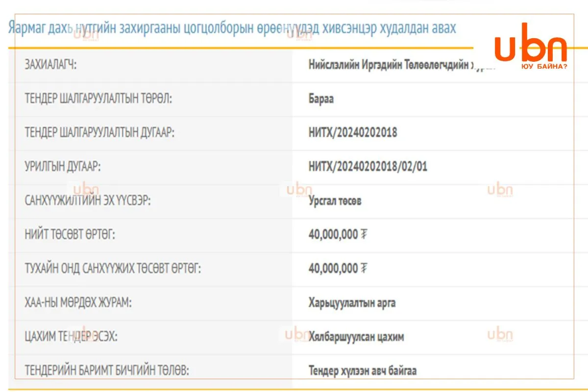
Task: Click the tugrik icon beside yearly budget
Action: (364, 269)
